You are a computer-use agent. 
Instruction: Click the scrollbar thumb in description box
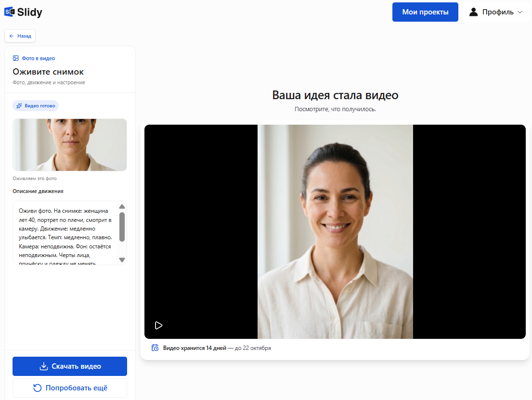[122, 227]
